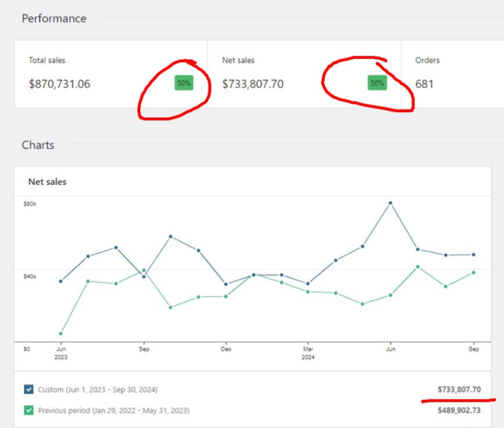
Task: Click the $0 y-axis label
Action: tap(27, 348)
